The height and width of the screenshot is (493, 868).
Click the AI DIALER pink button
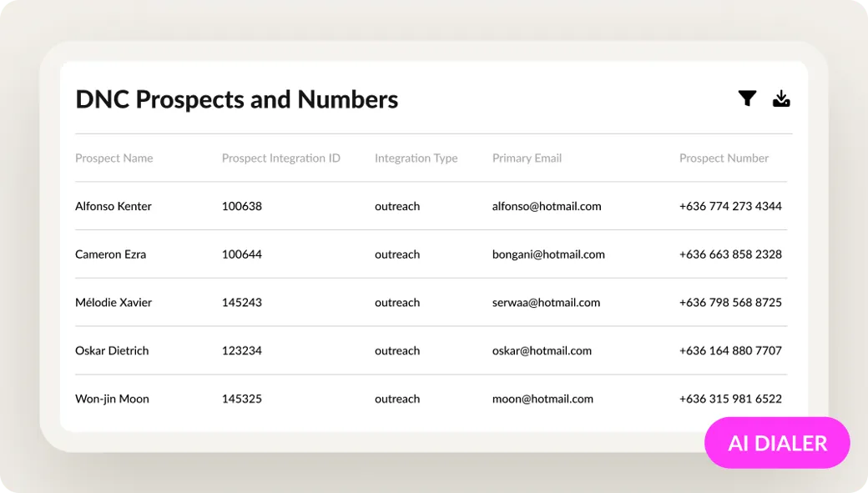tap(777, 443)
